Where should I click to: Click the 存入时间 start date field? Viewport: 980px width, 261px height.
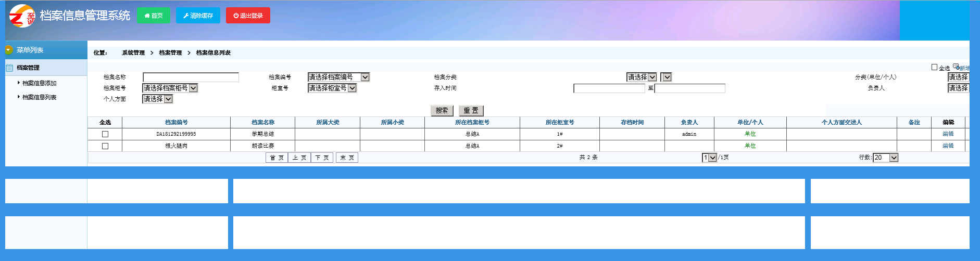click(x=609, y=88)
